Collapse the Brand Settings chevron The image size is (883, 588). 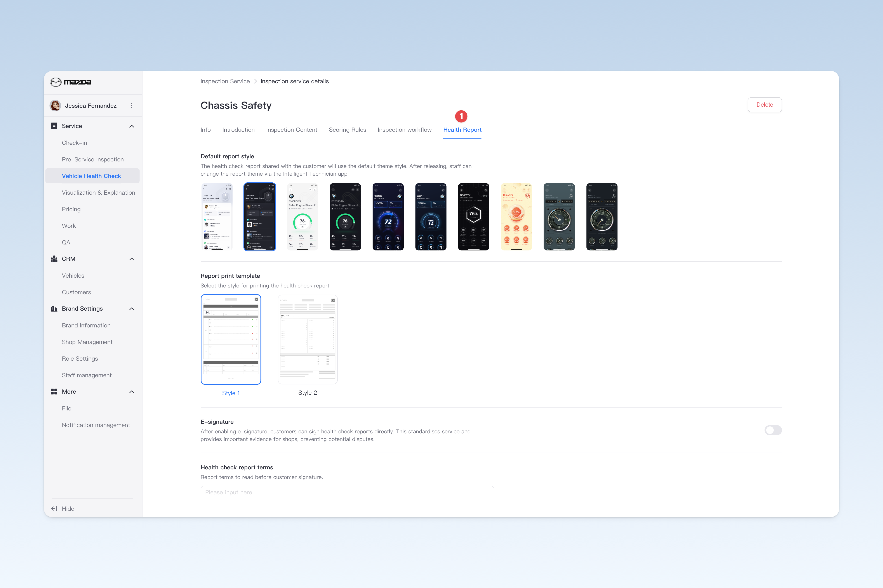coord(132,309)
